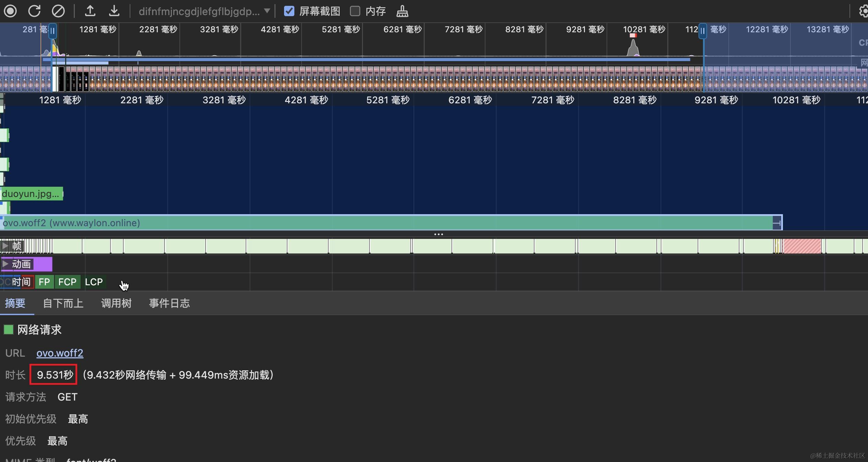Click the left overview range handle
Viewport: 868px width, 462px height.
tap(52, 31)
